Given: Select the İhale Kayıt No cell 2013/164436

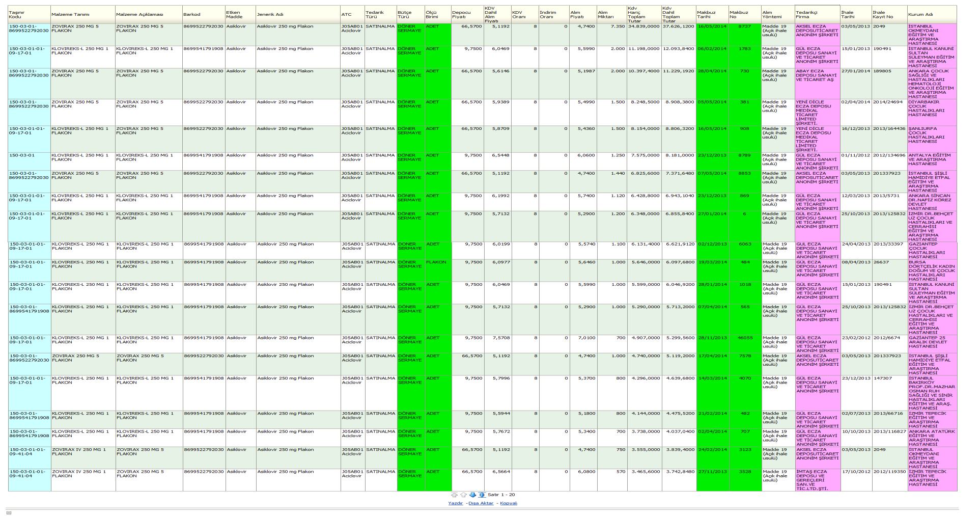Looking at the screenshot, I should pos(890,139).
